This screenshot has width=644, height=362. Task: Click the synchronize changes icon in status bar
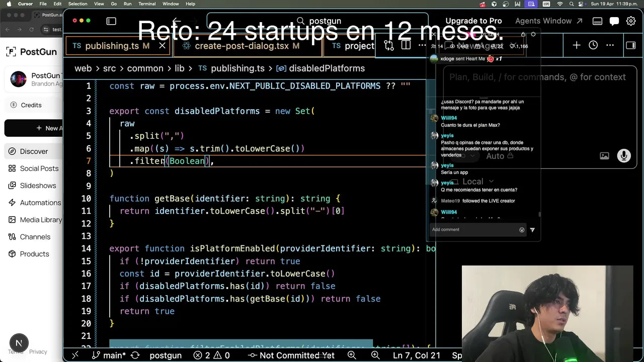click(x=135, y=355)
